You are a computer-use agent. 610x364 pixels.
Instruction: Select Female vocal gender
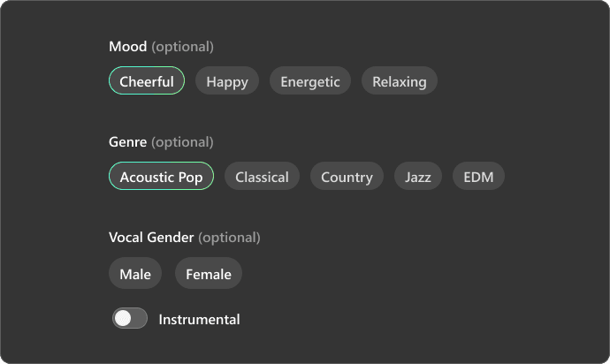(209, 273)
